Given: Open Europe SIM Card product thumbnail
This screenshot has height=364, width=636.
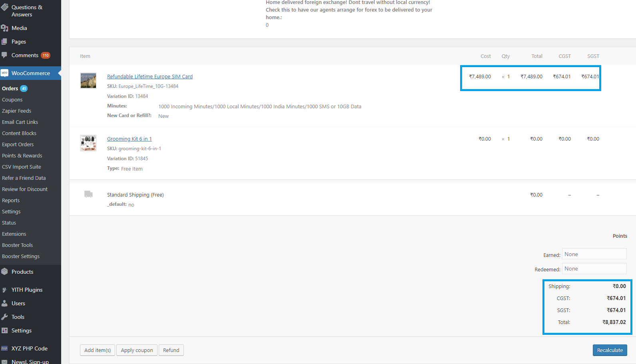Looking at the screenshot, I should pos(88,80).
